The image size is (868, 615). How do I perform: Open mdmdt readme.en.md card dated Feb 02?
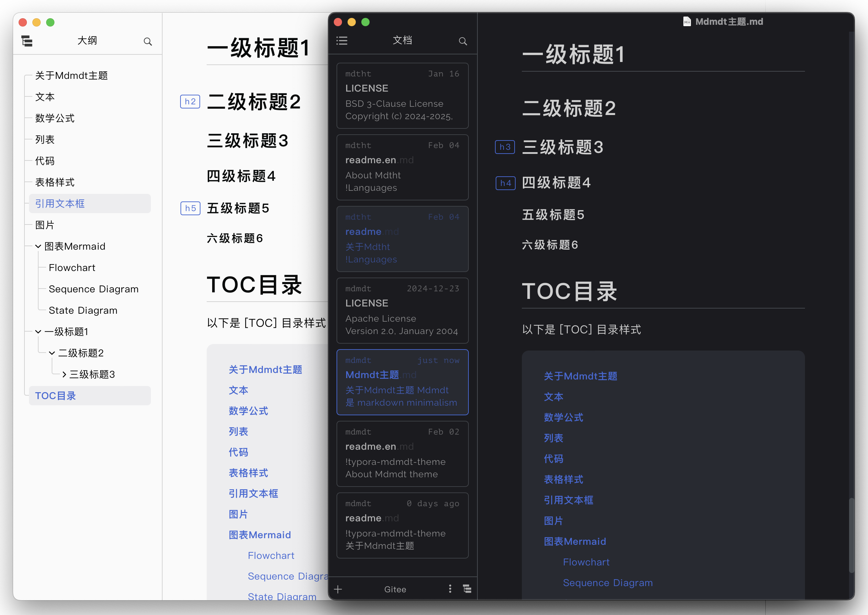click(402, 454)
